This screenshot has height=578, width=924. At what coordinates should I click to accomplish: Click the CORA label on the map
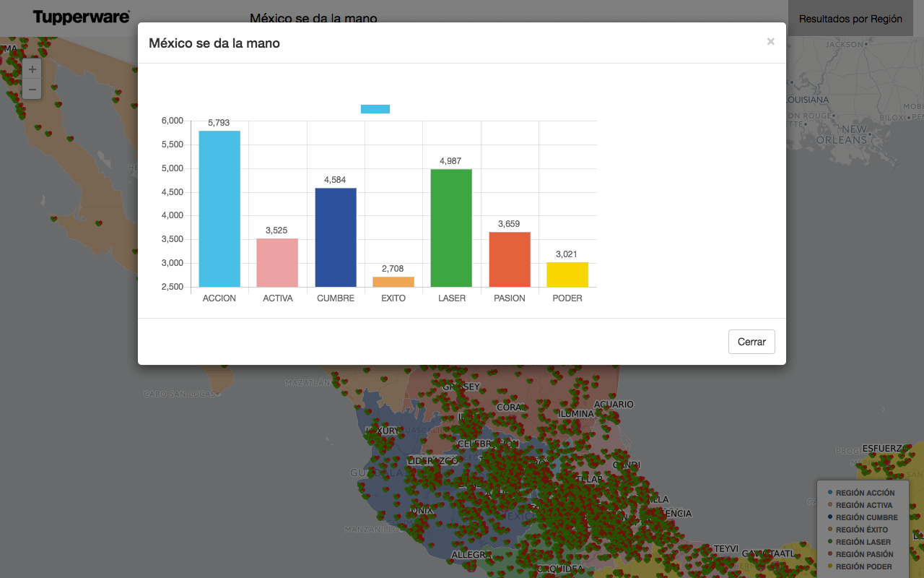[x=509, y=407]
